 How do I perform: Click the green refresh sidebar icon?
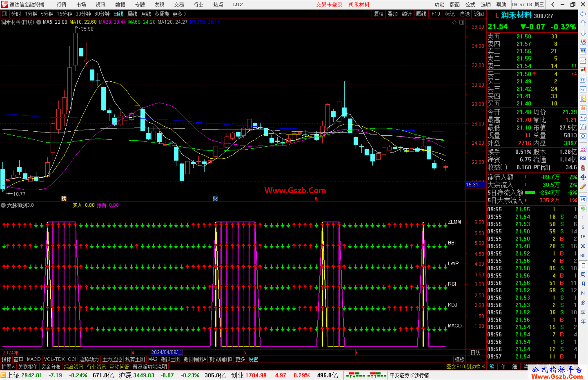(x=583, y=209)
